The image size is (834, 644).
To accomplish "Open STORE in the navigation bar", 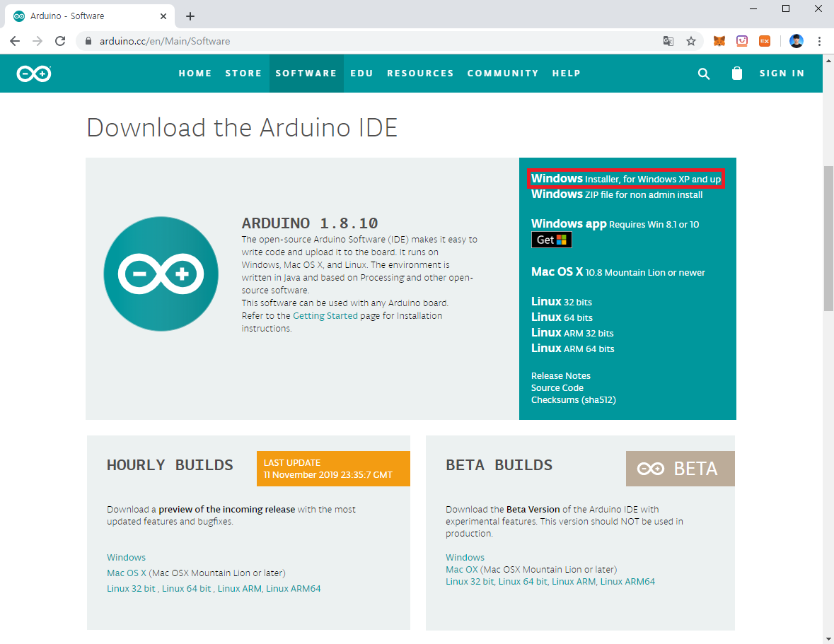I will tap(243, 74).
